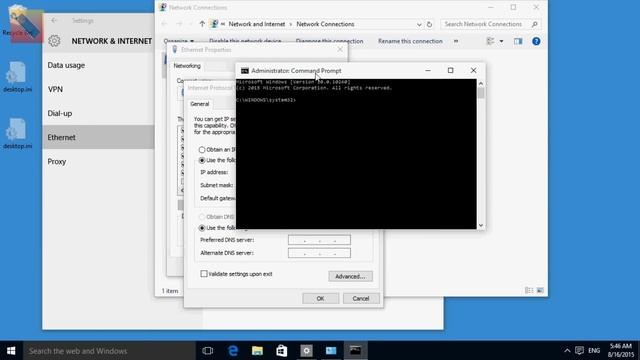The height and width of the screenshot is (360, 640).
Task: Open Action Center notifications icon
Action: [579, 351]
